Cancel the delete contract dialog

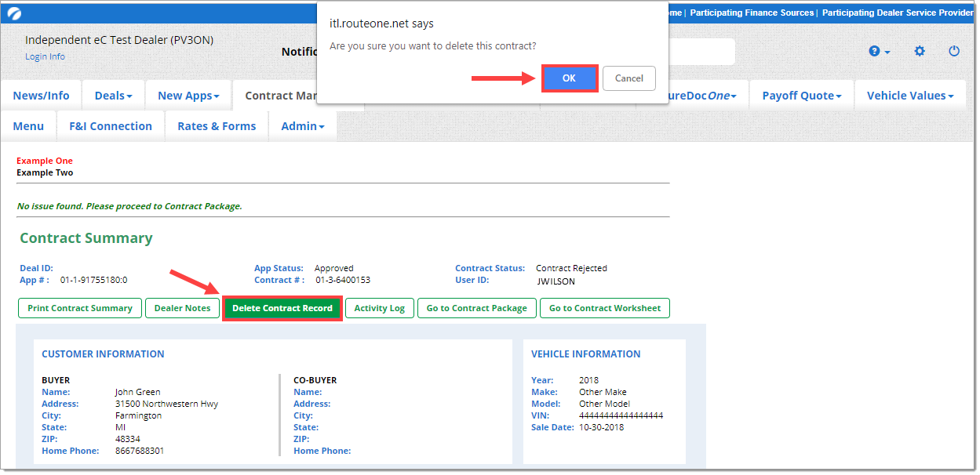pyautogui.click(x=628, y=78)
